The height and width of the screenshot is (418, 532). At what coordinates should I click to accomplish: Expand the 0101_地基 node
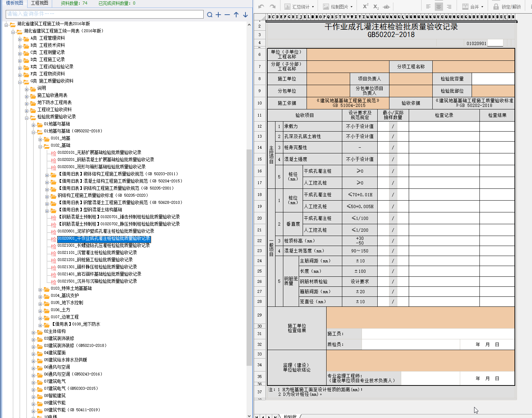[x=40, y=139]
